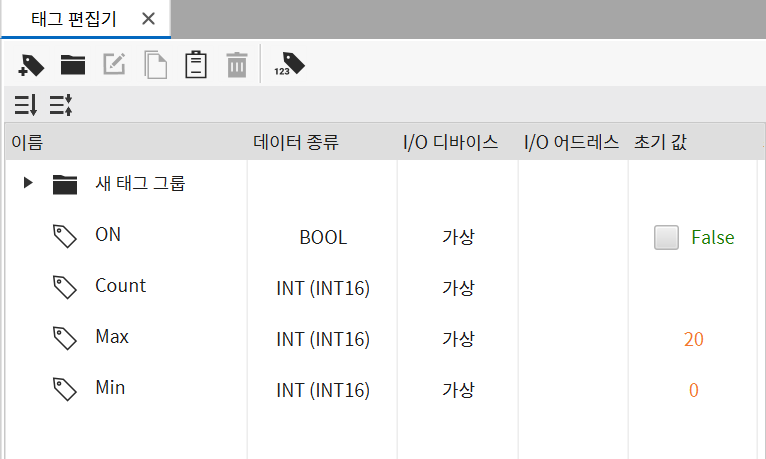The image size is (766, 459).
Task: Click the add new tag icon
Action: 31,65
